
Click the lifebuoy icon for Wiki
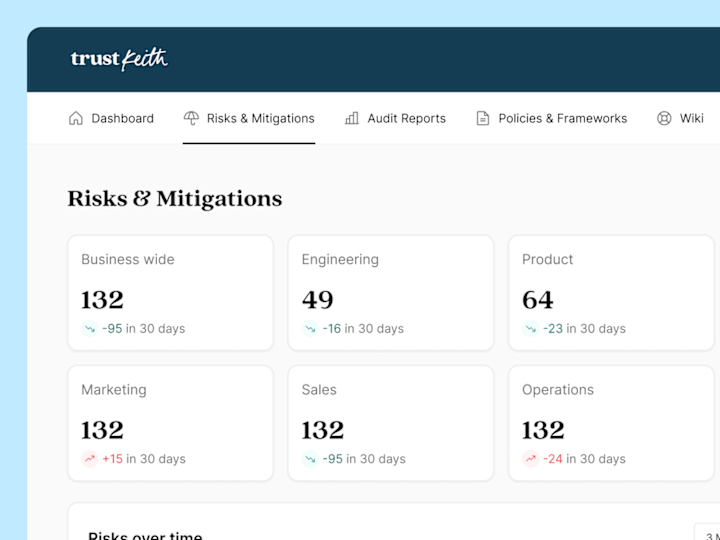(664, 118)
